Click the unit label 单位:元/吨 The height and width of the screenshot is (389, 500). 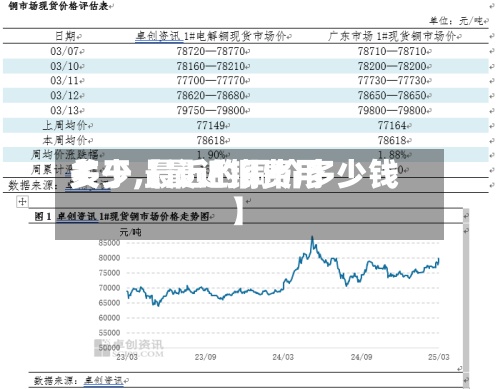(x=456, y=21)
